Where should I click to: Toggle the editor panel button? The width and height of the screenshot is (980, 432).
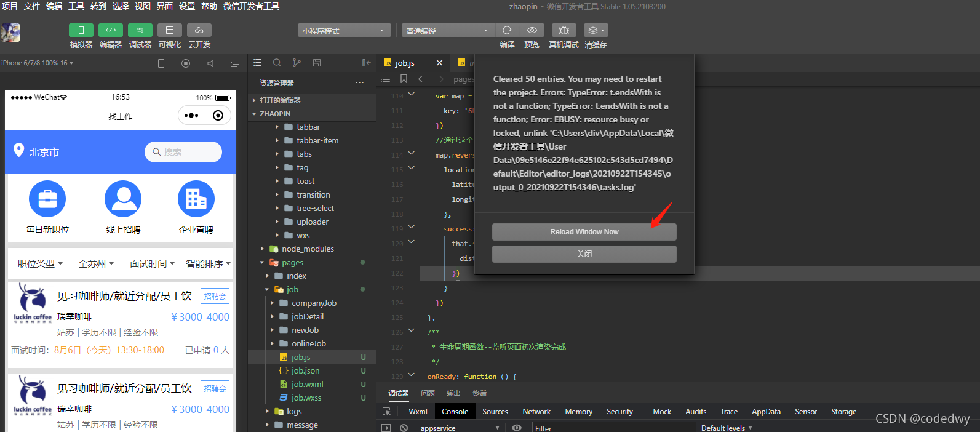pos(111,30)
